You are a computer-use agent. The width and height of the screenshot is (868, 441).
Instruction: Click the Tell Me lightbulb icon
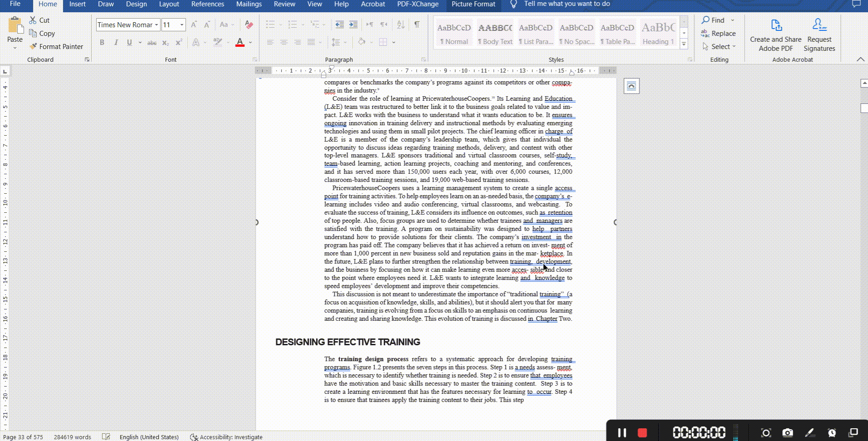point(513,4)
